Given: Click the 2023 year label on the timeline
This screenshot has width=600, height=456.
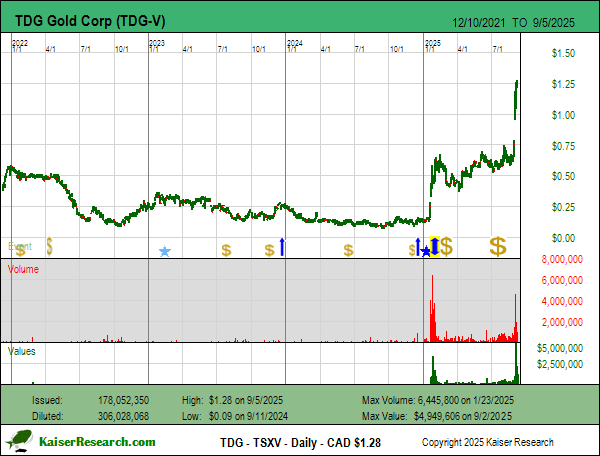Looking at the screenshot, I should [x=157, y=43].
